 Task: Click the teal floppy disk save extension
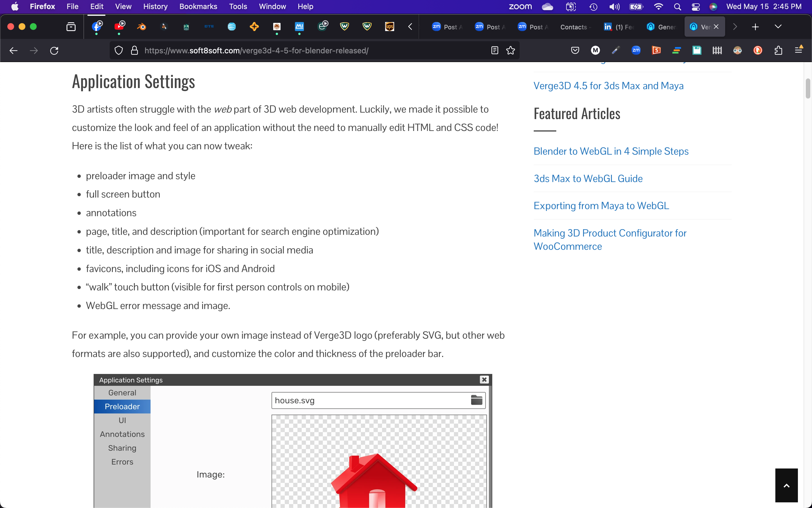[x=697, y=51]
